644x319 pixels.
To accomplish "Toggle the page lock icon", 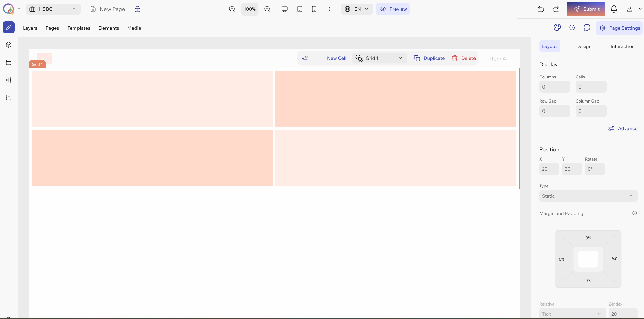I will pyautogui.click(x=137, y=9).
